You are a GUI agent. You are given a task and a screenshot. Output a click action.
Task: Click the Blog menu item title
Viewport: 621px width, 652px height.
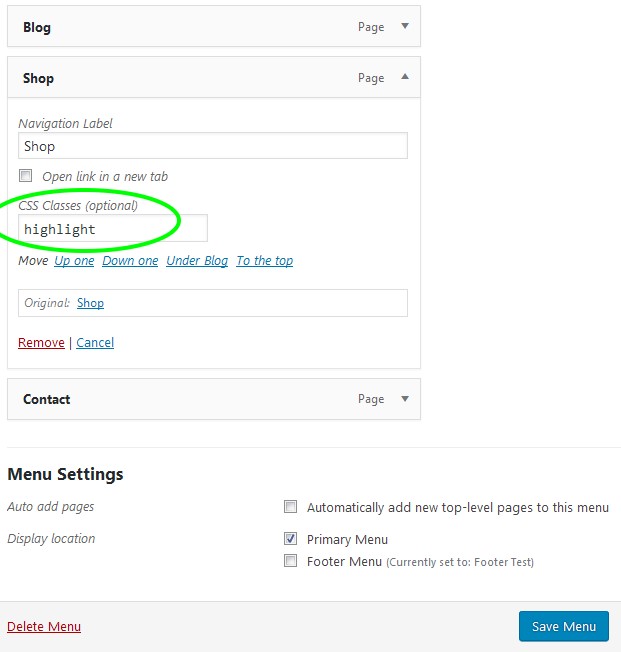(x=37, y=27)
